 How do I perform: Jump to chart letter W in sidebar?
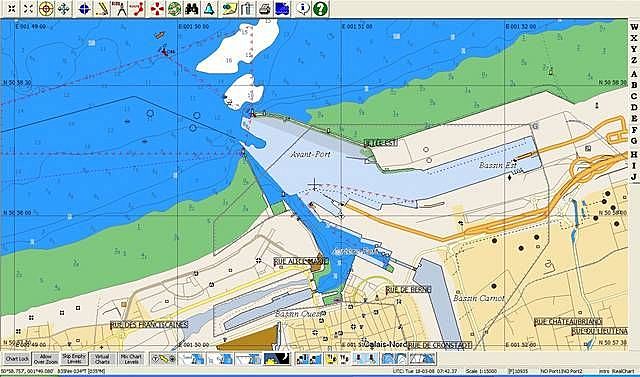634,27
